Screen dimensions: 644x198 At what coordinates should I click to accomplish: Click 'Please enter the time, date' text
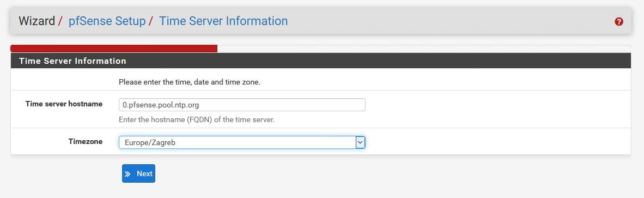tap(190, 82)
